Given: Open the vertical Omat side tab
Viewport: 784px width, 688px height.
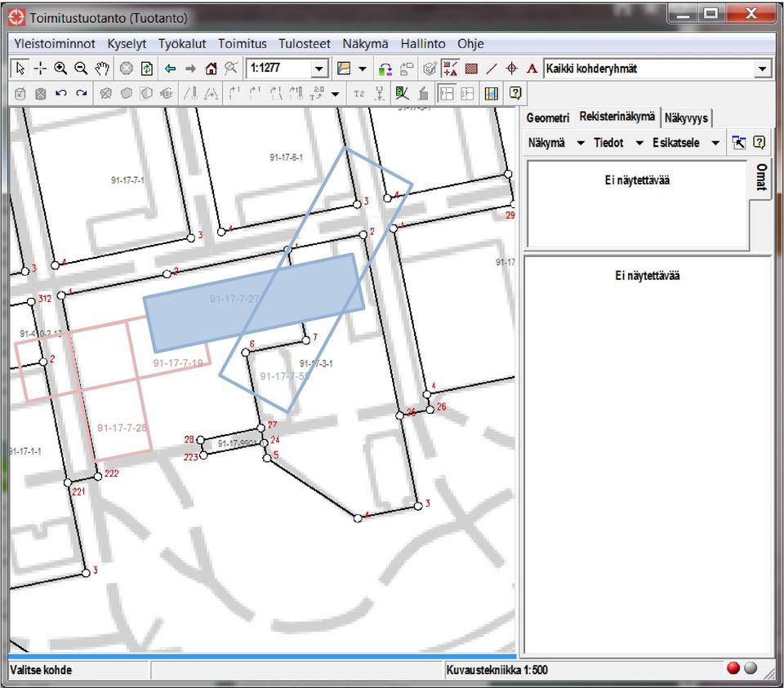Looking at the screenshot, I should (x=761, y=177).
